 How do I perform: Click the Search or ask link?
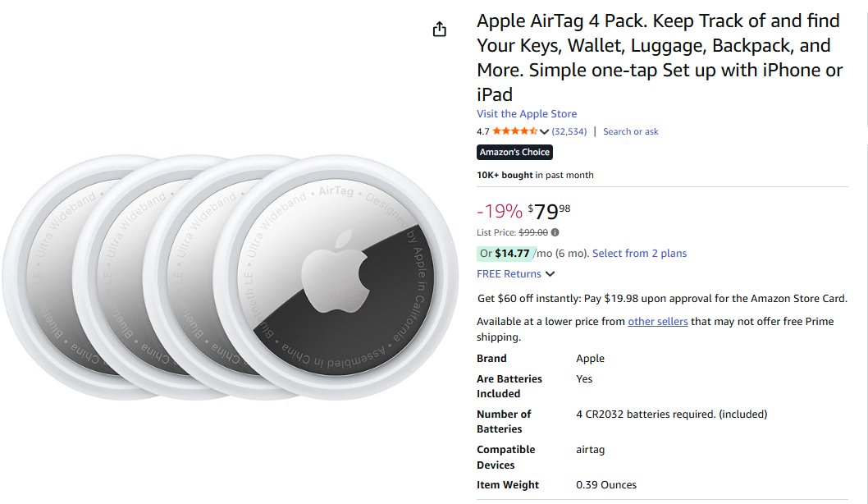pos(630,131)
